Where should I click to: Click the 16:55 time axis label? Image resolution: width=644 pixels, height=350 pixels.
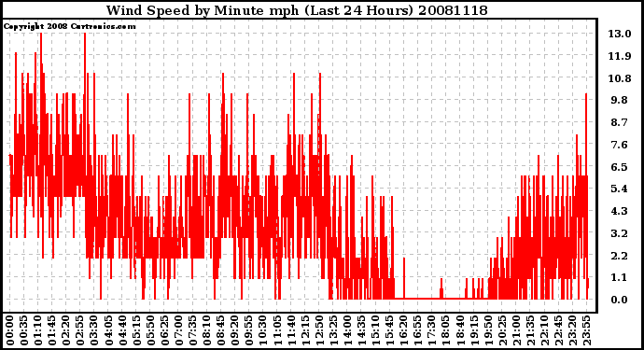(x=417, y=330)
